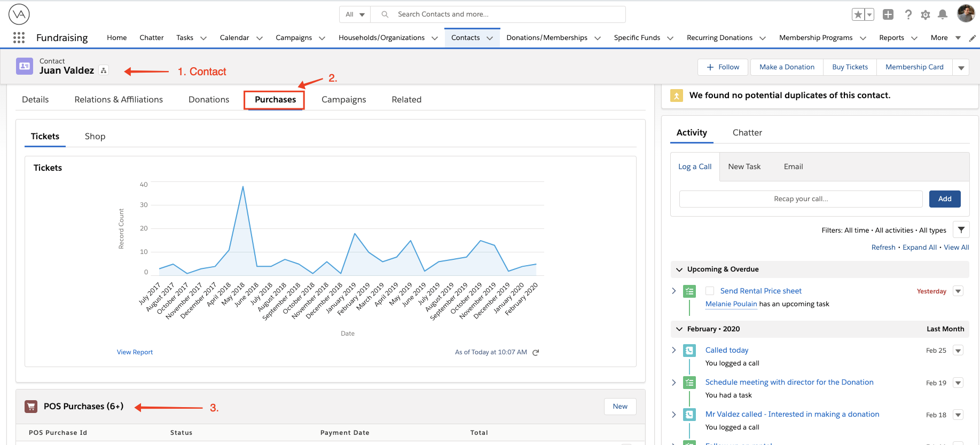Click the New button for POS Purchases
Screen dimensions: 980x445
point(620,407)
